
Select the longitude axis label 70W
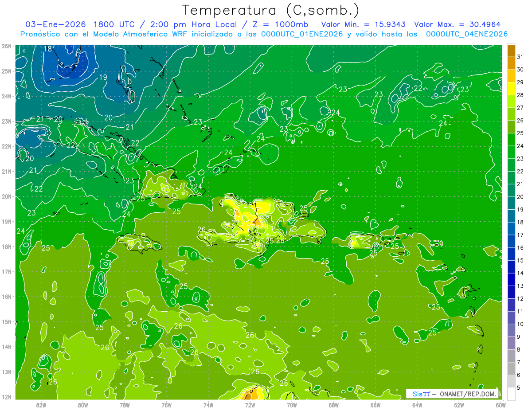point(292,404)
